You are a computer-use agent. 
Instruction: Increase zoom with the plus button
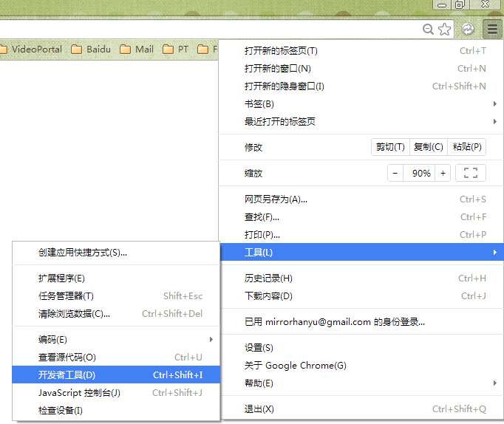point(443,173)
